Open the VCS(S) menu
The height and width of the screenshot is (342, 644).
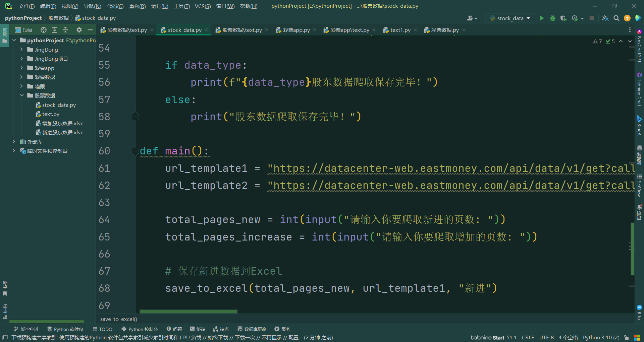[203, 6]
